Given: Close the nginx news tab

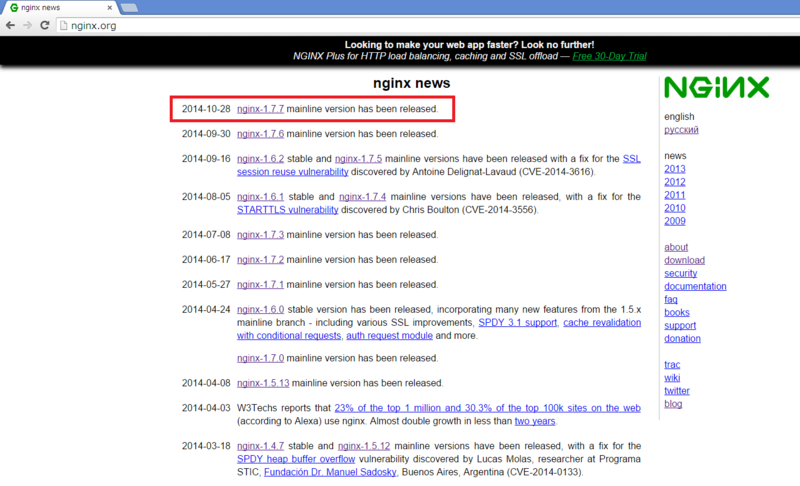Looking at the screenshot, I should (x=109, y=8).
